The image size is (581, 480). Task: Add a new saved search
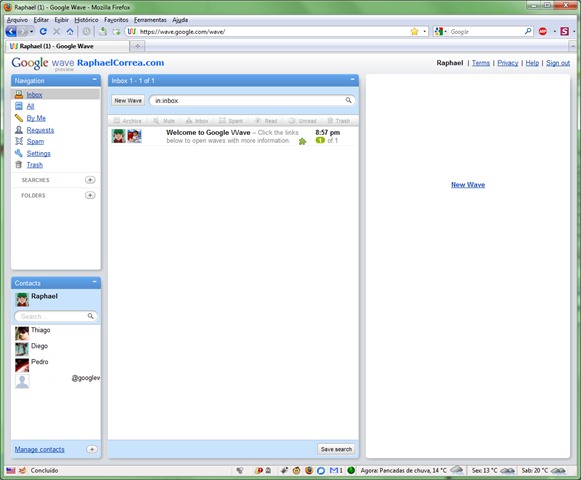pyautogui.click(x=90, y=180)
